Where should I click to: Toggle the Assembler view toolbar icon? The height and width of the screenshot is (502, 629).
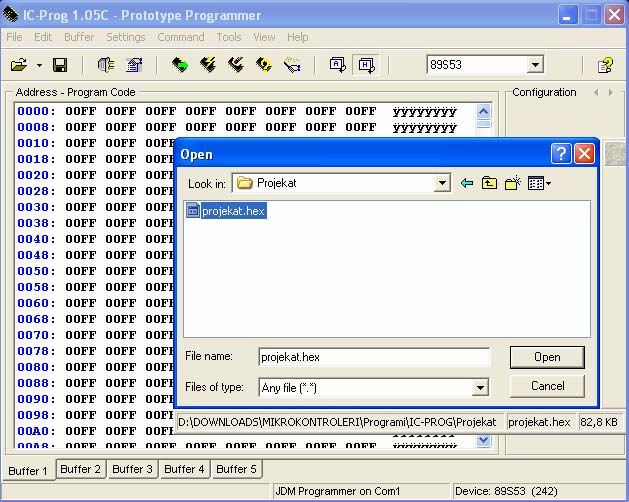(x=337, y=65)
